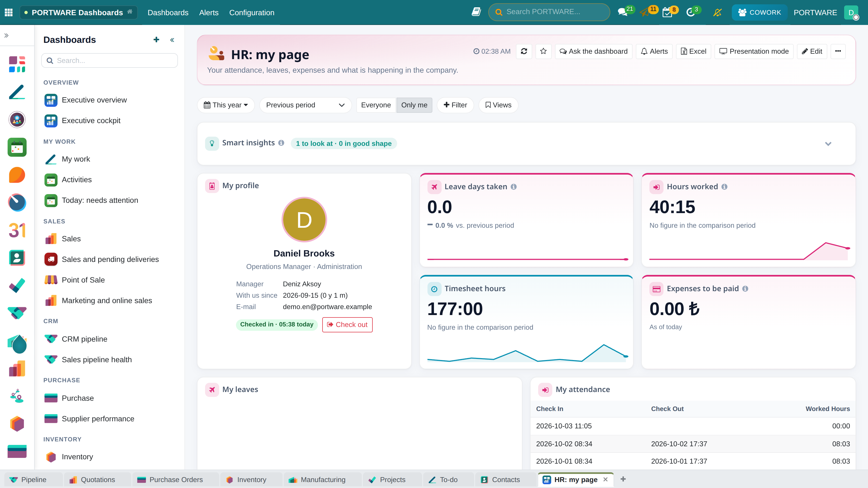
Task: Close the HR: my page tab
Action: point(605,479)
